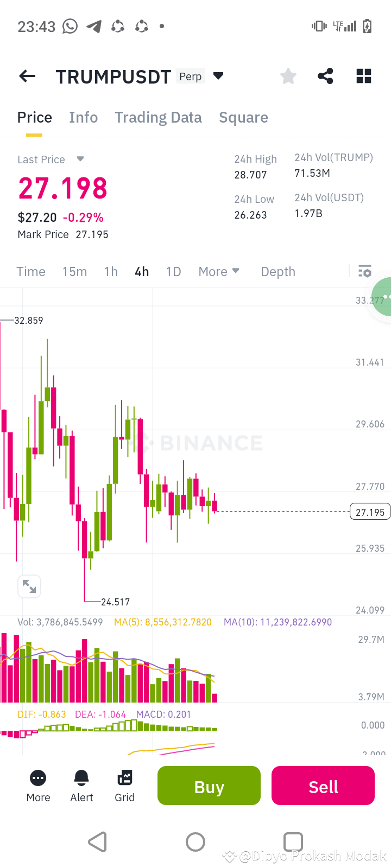Open the fullscreen chart view
391x868 pixels.
(x=29, y=586)
